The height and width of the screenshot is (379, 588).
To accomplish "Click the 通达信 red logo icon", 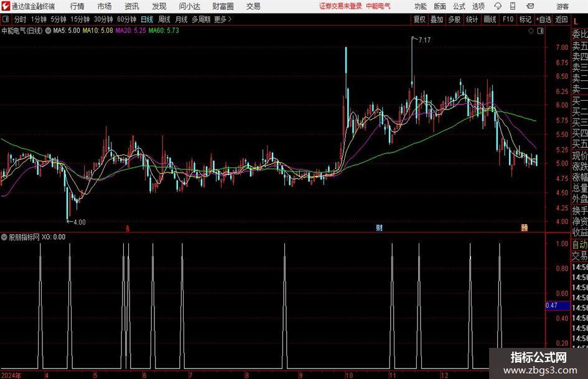I will 6,6.
